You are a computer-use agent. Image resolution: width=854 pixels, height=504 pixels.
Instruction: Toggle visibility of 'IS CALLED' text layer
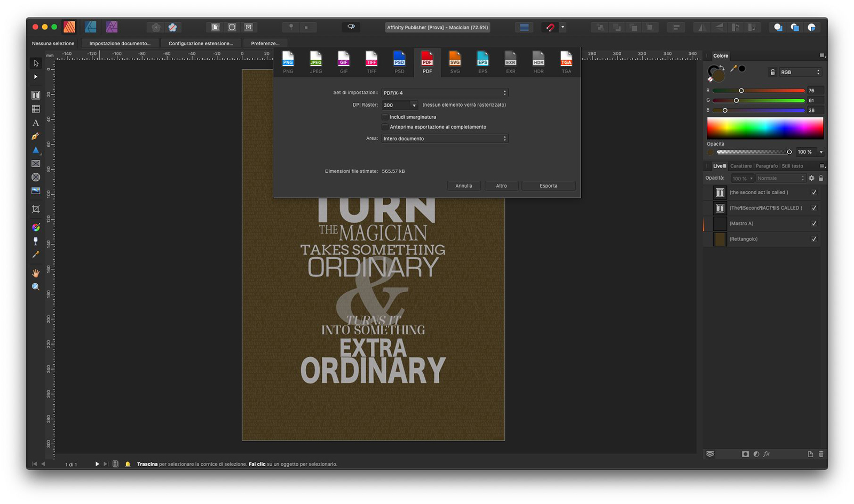(x=814, y=208)
